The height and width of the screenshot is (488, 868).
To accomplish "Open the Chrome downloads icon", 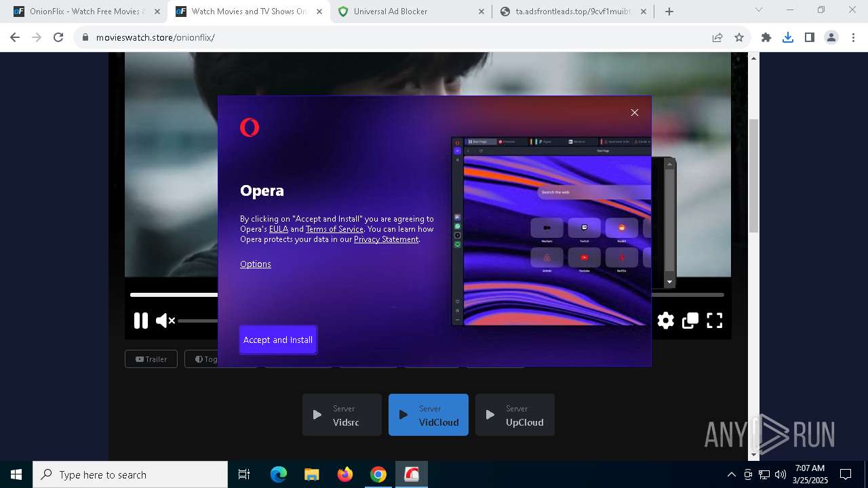I will pyautogui.click(x=788, y=37).
